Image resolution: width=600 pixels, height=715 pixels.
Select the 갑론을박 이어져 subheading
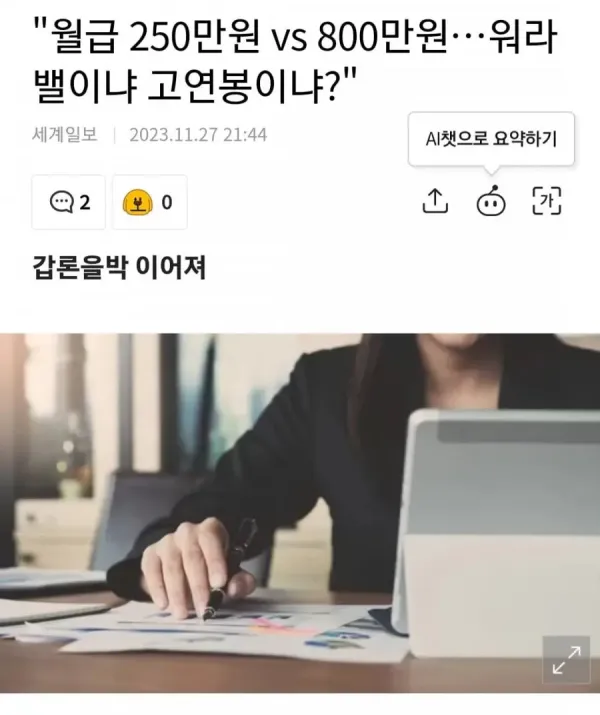point(119,268)
